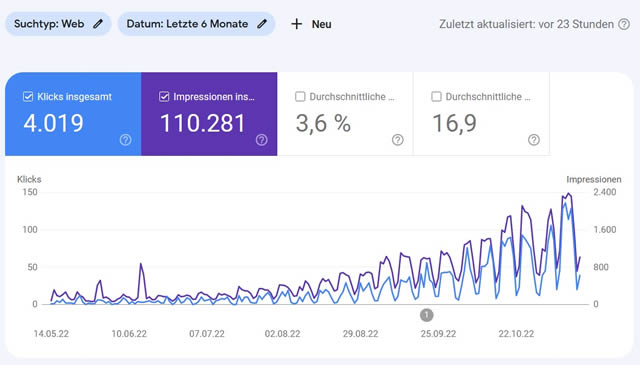Click the 4.019 clicks value
The width and height of the screenshot is (640, 365).
click(53, 123)
